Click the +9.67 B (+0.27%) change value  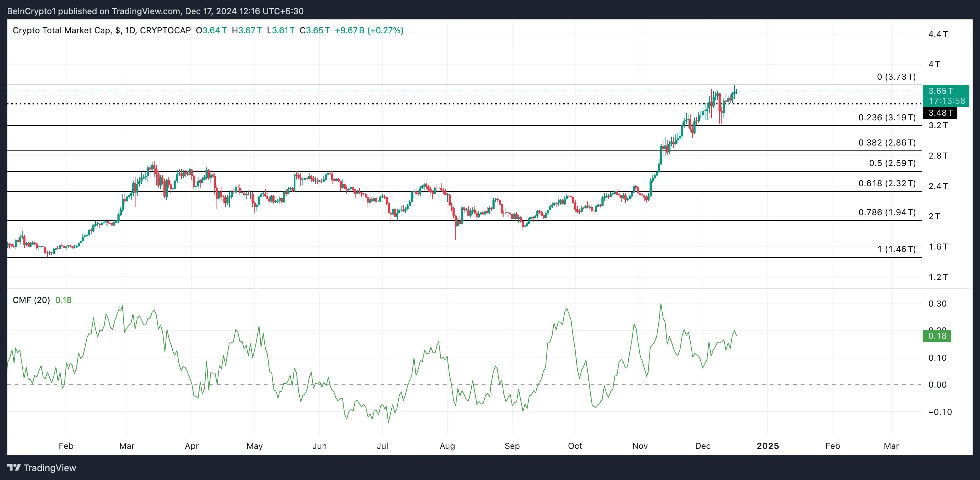(x=369, y=30)
